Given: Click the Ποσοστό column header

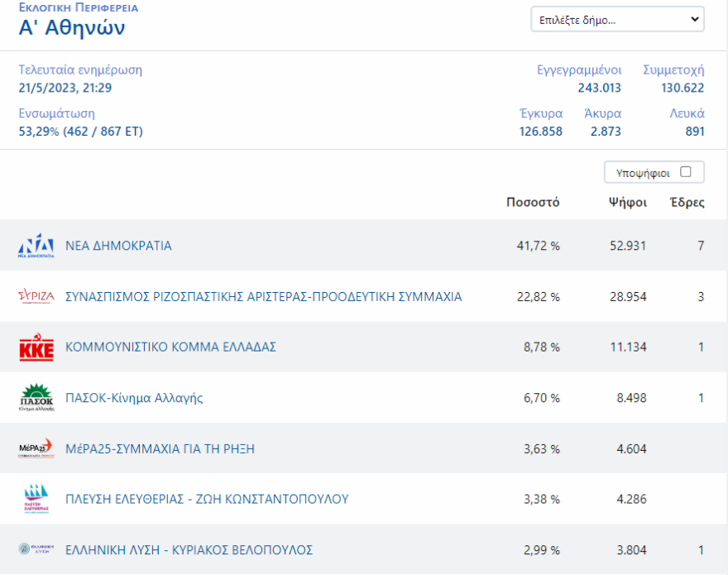Looking at the screenshot, I should (x=533, y=203).
